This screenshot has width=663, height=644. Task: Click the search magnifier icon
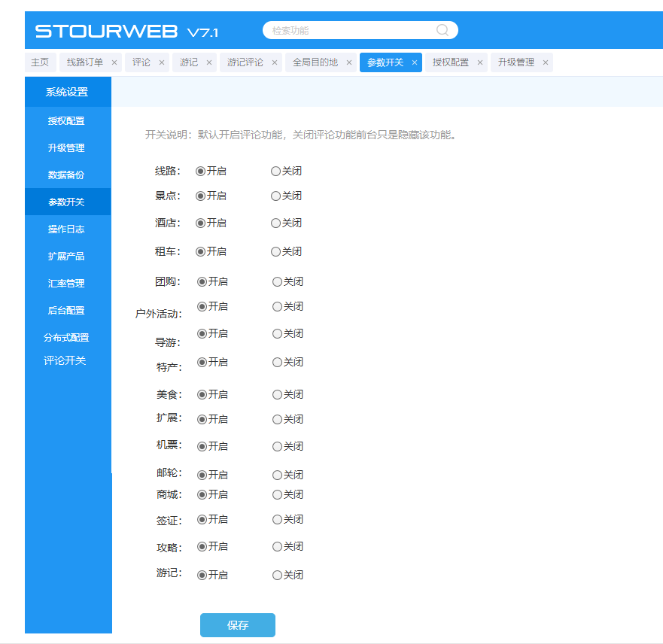pos(443,30)
